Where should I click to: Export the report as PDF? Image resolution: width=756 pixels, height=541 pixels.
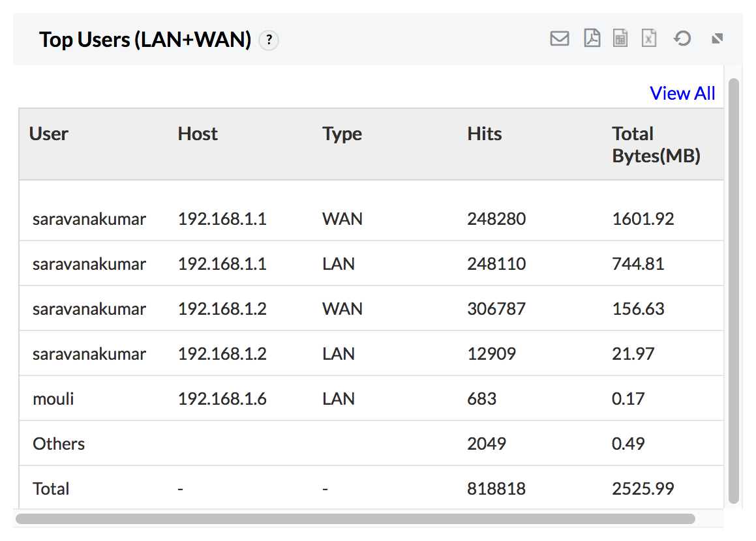click(592, 39)
